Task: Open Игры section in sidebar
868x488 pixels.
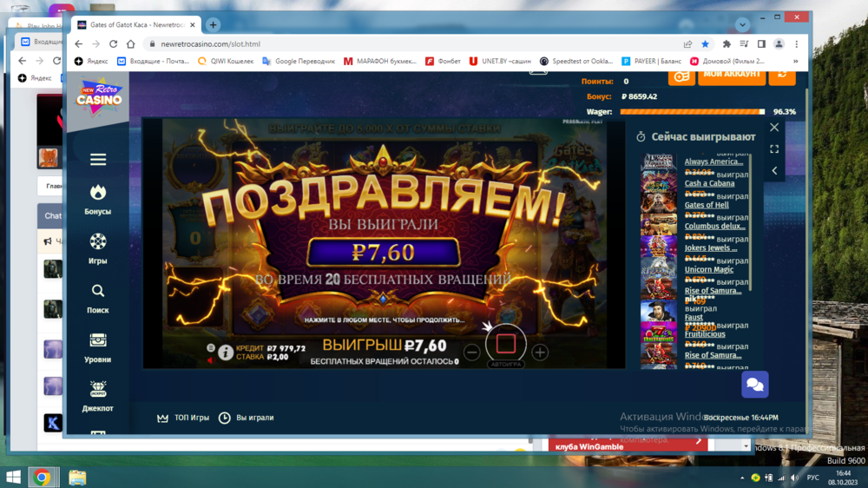Action: [x=98, y=247]
